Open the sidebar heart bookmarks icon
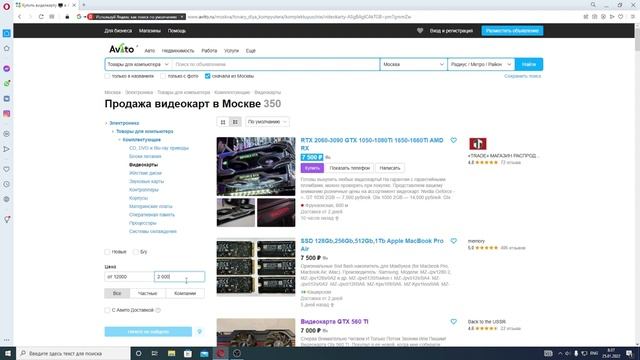The width and height of the screenshot is (640, 360). [7, 169]
